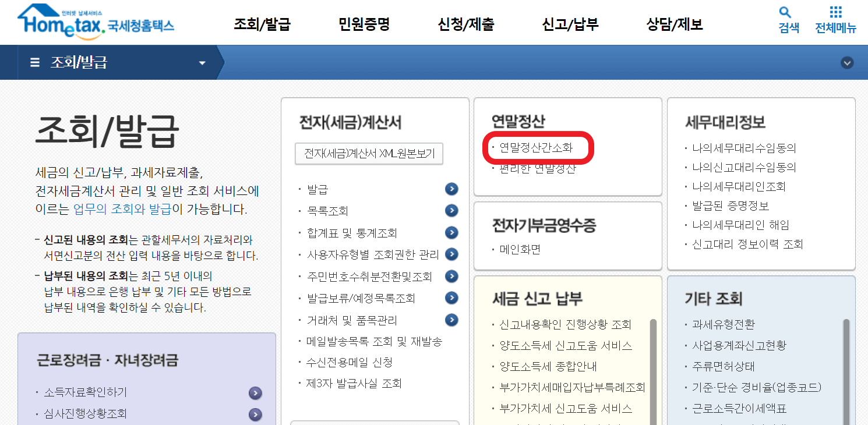
Task: Open 나의세무대리인 해임 link
Action: pyautogui.click(x=741, y=225)
